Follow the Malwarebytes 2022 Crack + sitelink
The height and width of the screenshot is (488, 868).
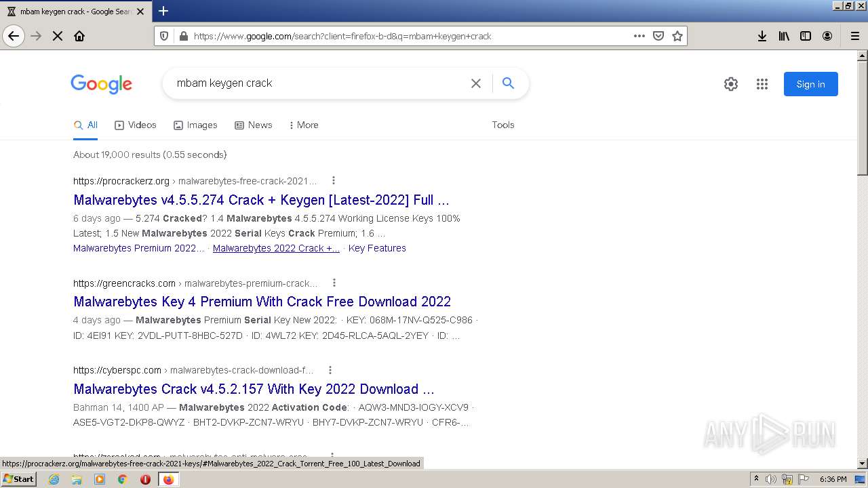click(276, 248)
